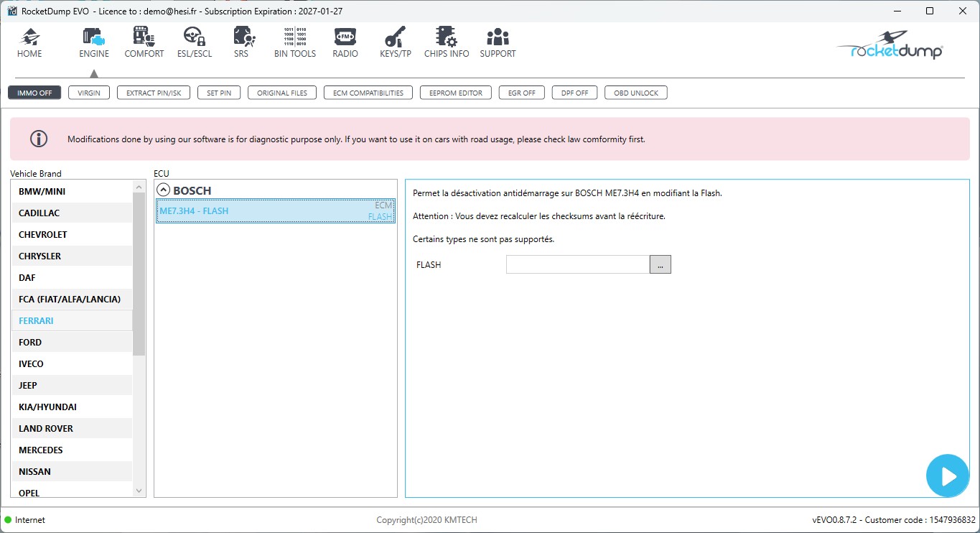980x533 pixels.
Task: Browse for FLASH file with the ... button
Action: coord(661,264)
